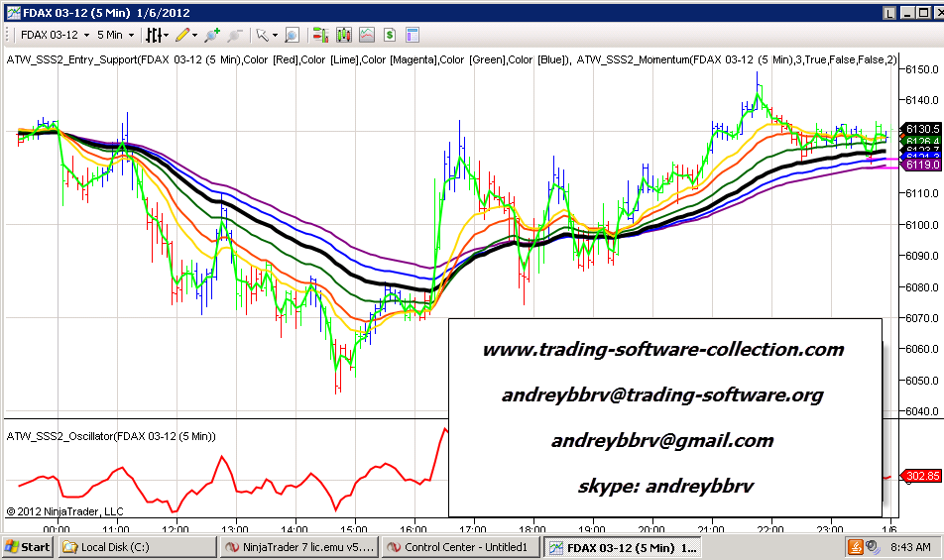Click the zoom frame magnifier icon
944x560 pixels.
click(292, 35)
